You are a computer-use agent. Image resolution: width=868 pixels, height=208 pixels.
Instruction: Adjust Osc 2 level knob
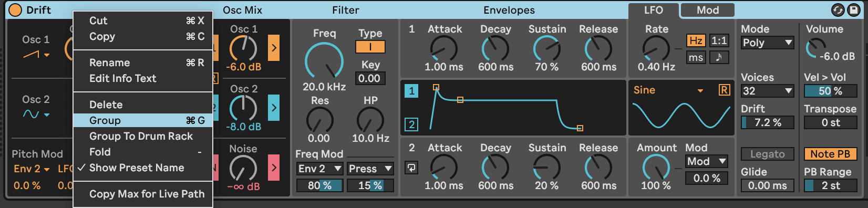tap(243, 109)
